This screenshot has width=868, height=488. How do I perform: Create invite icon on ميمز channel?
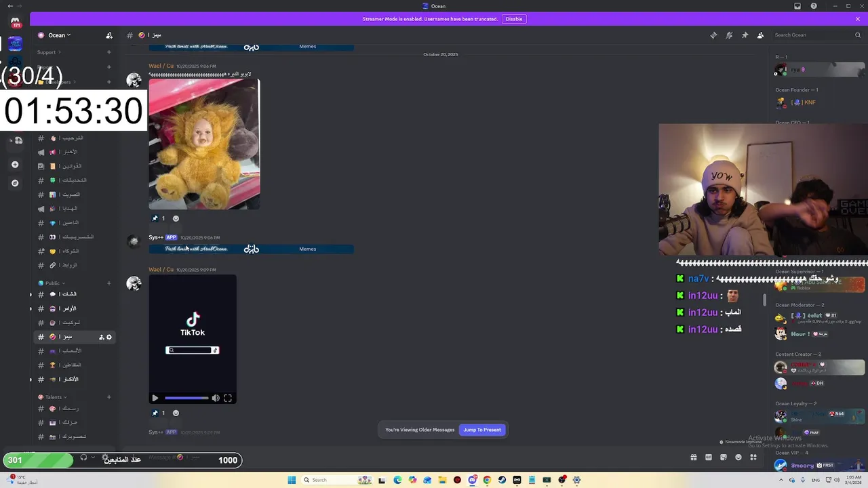(102, 337)
